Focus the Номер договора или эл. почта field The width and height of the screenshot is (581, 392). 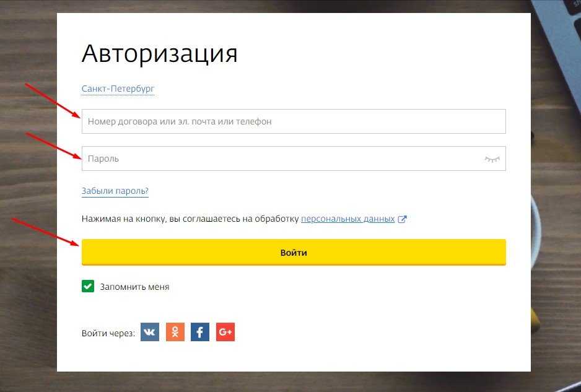tap(294, 122)
